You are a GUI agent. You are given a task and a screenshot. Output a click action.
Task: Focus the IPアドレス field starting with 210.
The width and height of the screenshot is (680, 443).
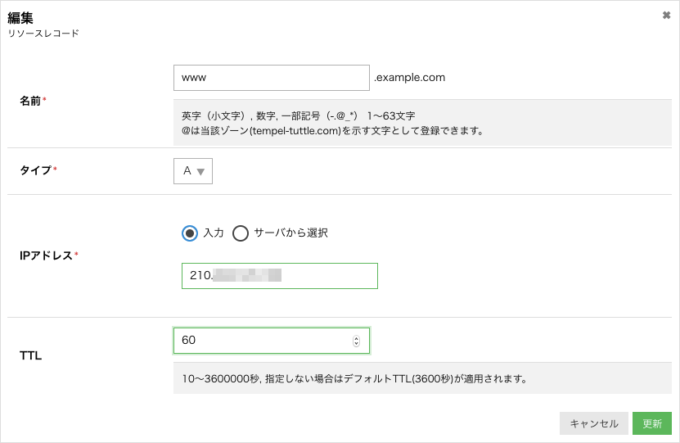279,276
